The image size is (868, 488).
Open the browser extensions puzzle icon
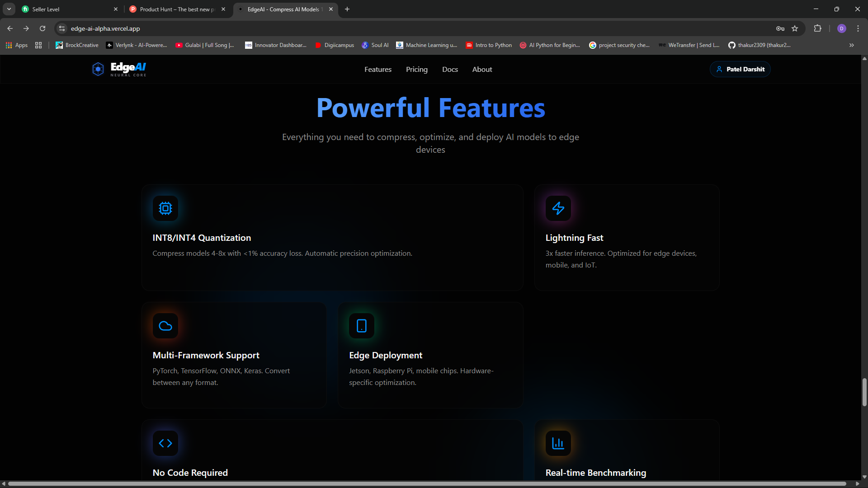[818, 28]
